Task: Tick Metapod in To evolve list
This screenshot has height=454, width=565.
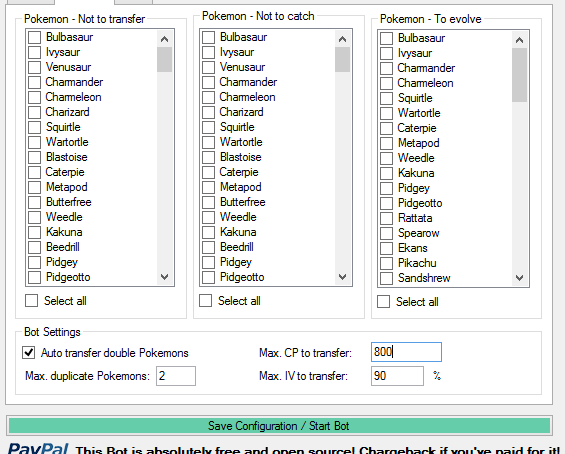Action: [387, 143]
